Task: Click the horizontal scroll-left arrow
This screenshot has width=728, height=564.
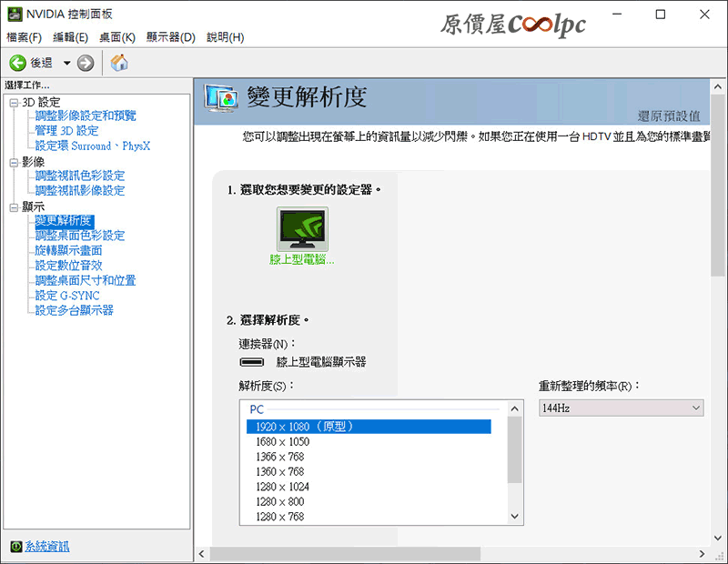Action: [201, 554]
